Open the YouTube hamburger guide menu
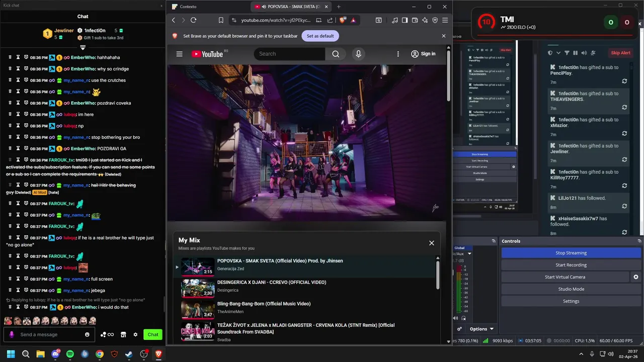 point(179,54)
